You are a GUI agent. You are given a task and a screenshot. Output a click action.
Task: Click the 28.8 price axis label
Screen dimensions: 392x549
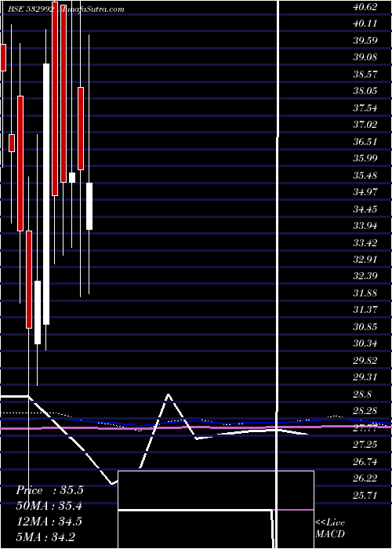[362, 394]
